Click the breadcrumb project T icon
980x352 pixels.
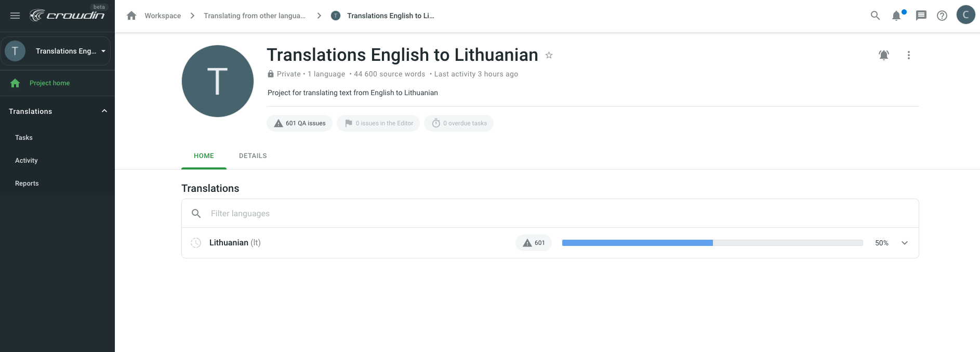pos(336,16)
